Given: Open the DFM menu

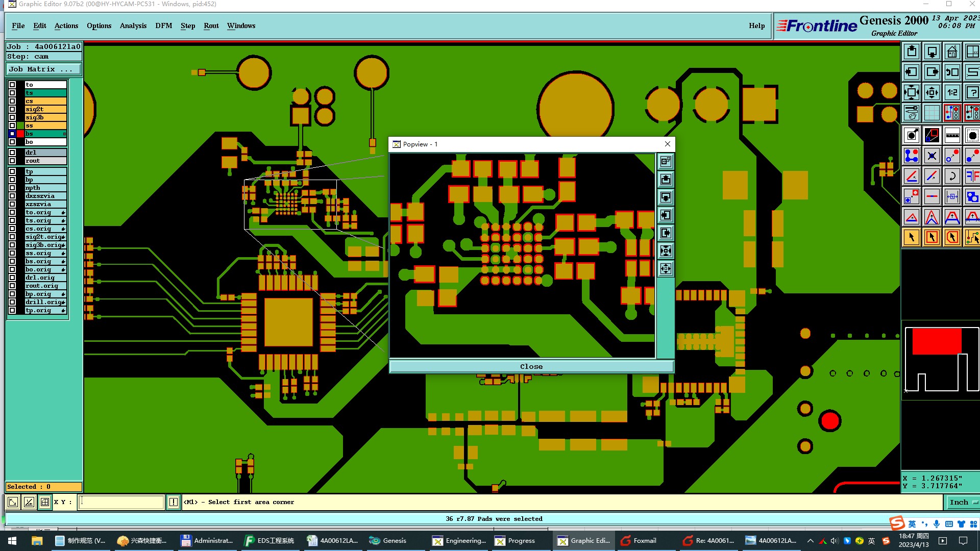Looking at the screenshot, I should tap(163, 26).
